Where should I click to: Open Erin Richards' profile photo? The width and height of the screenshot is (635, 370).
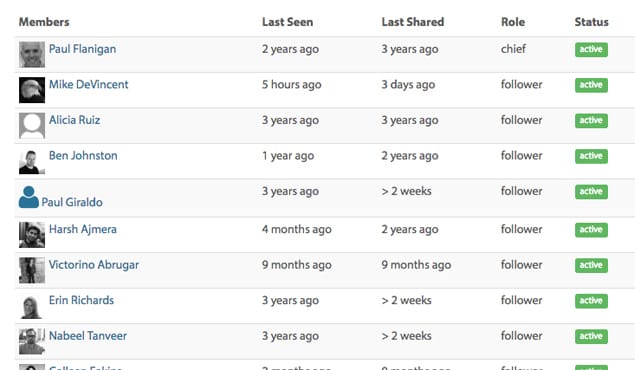pyautogui.click(x=32, y=306)
